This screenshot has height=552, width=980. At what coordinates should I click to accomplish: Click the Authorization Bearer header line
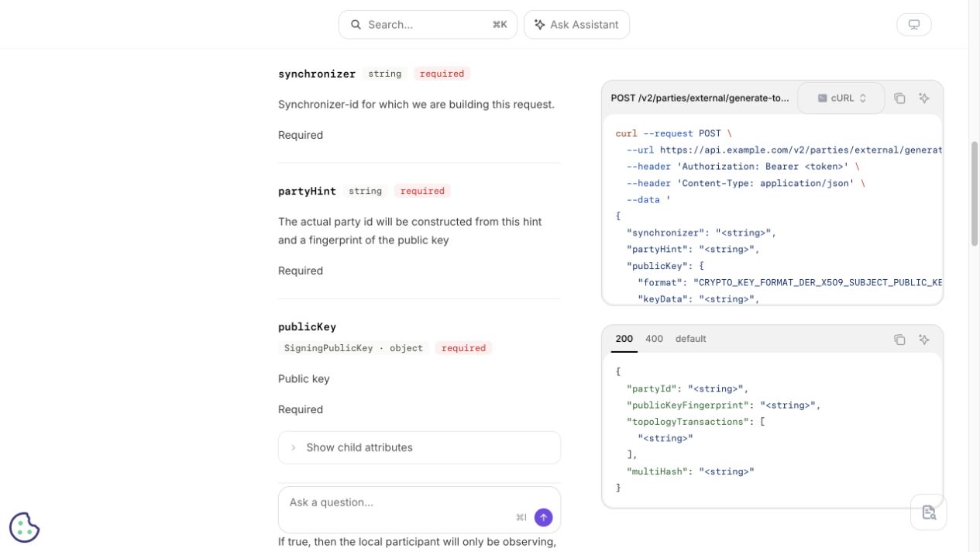743,167
